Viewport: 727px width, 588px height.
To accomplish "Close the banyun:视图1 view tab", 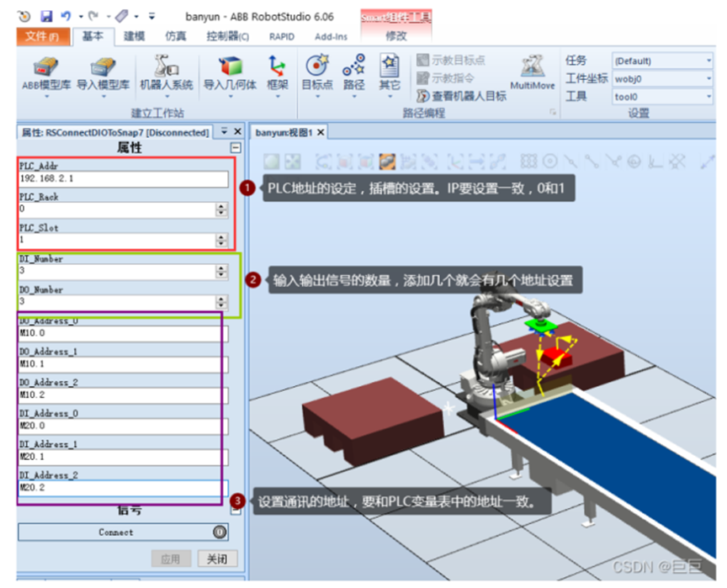I will pyautogui.click(x=321, y=133).
